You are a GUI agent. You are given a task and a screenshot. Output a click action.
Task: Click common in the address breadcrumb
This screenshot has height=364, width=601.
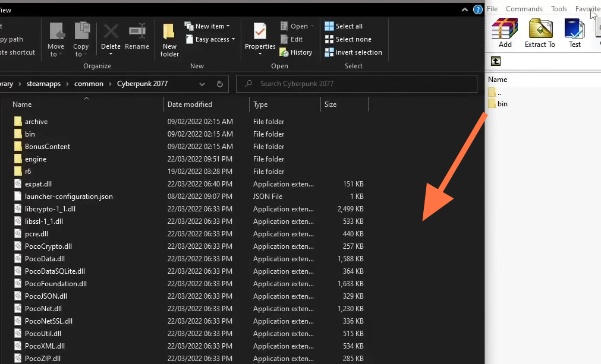click(89, 84)
